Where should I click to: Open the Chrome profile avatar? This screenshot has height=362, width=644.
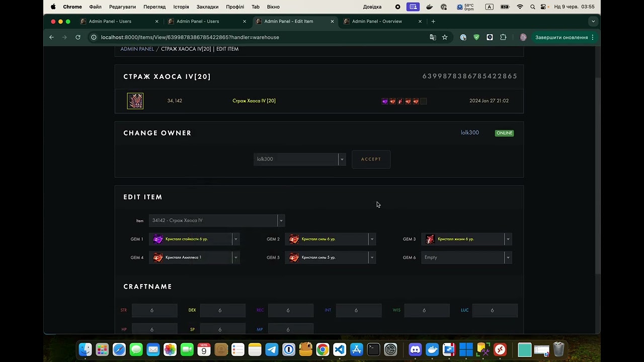(x=523, y=37)
